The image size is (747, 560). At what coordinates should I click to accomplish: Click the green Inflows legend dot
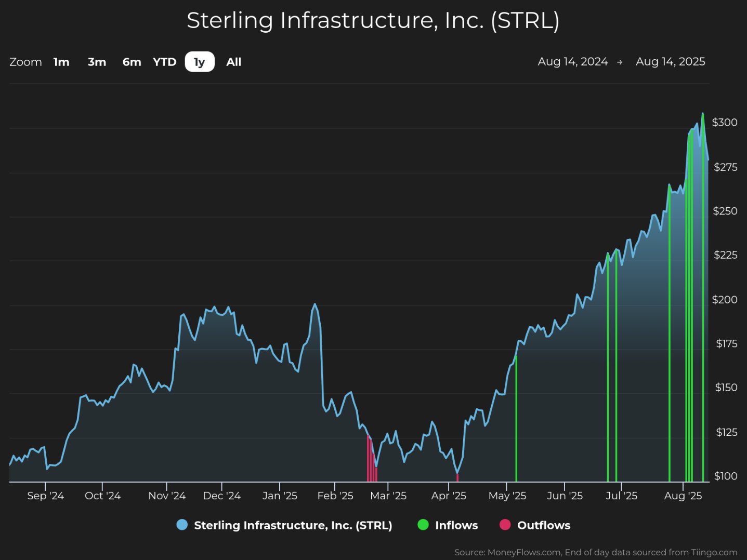tap(423, 525)
